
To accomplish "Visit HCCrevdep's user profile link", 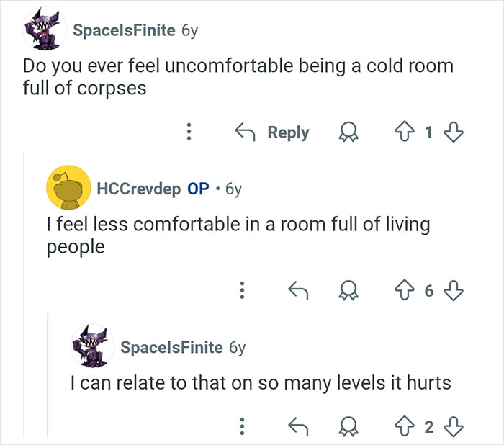I will [x=138, y=189].
